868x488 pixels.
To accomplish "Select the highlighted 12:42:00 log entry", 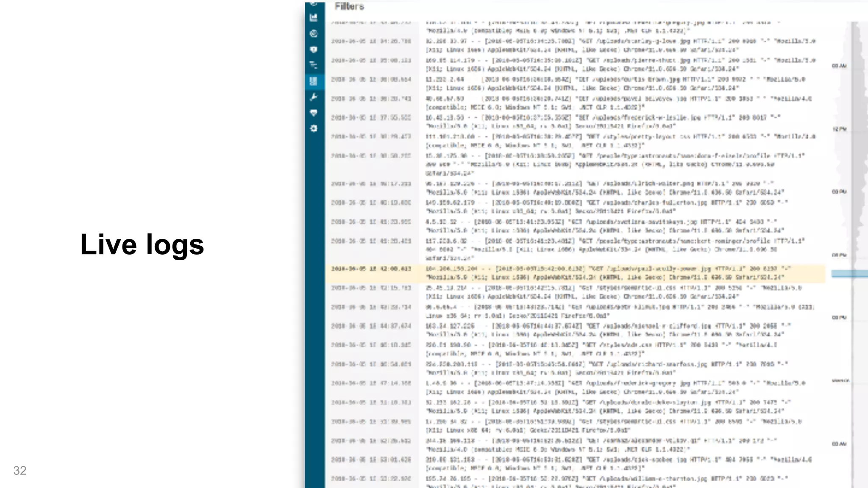I will pos(575,273).
